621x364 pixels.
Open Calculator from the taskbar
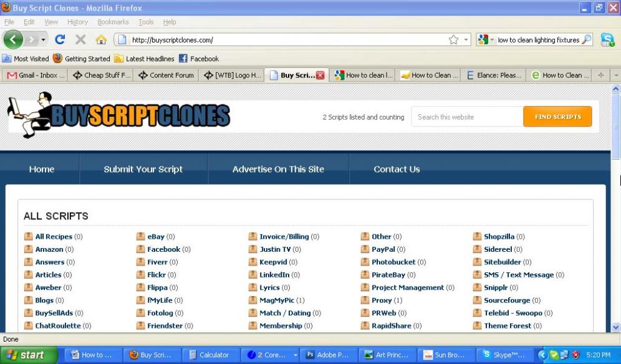[210, 355]
